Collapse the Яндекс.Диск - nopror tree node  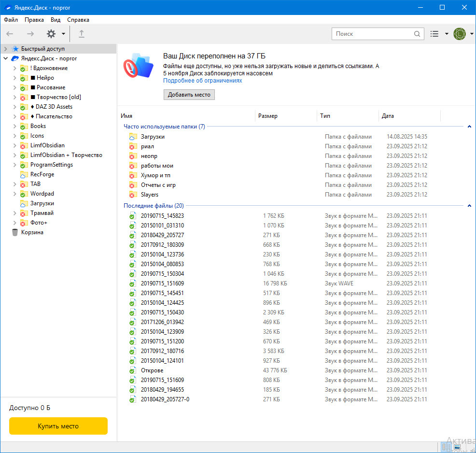(x=5, y=58)
